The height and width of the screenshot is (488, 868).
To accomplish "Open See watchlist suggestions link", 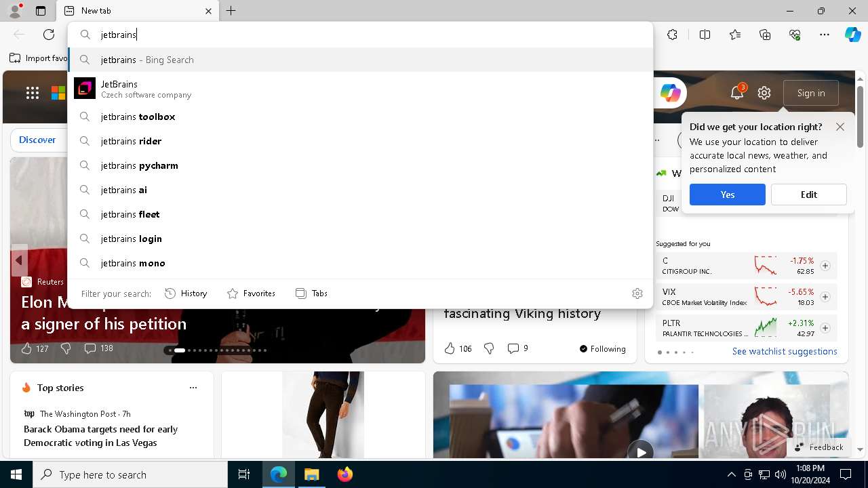I will coord(785,351).
